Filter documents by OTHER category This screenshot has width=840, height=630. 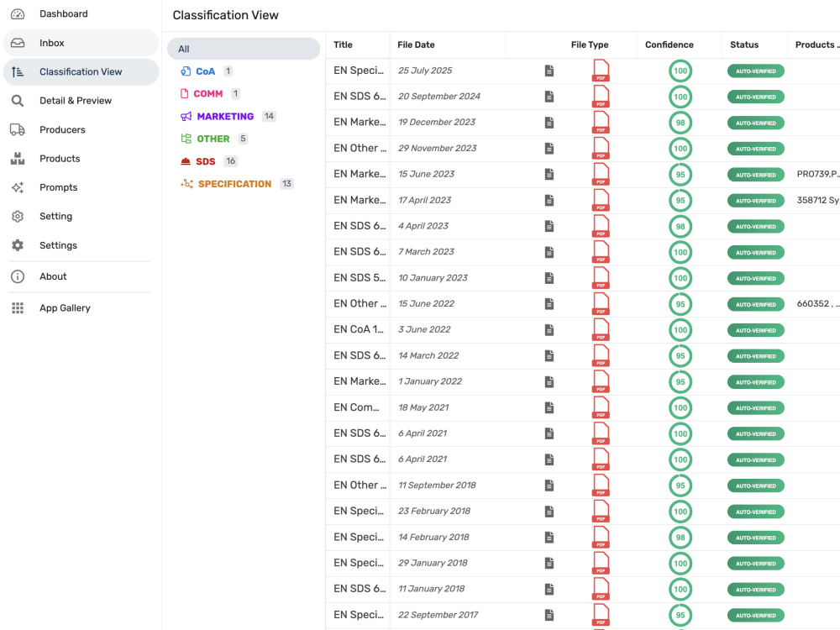click(213, 139)
